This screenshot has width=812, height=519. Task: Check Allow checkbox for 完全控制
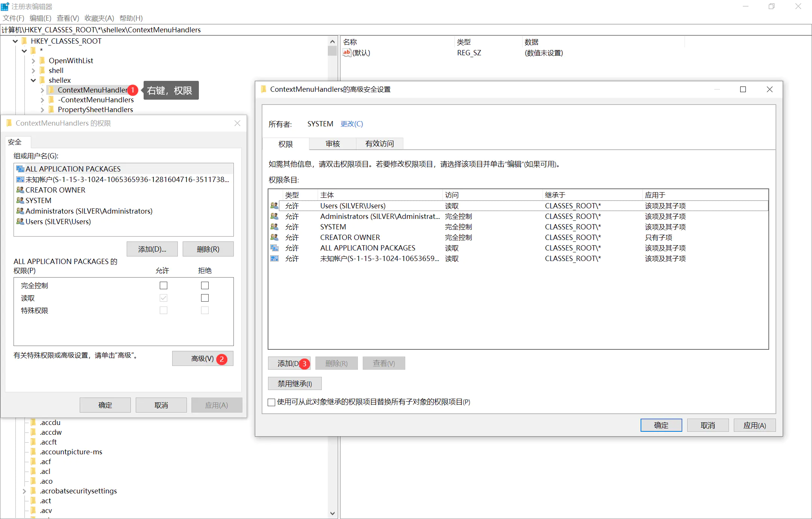(x=164, y=285)
